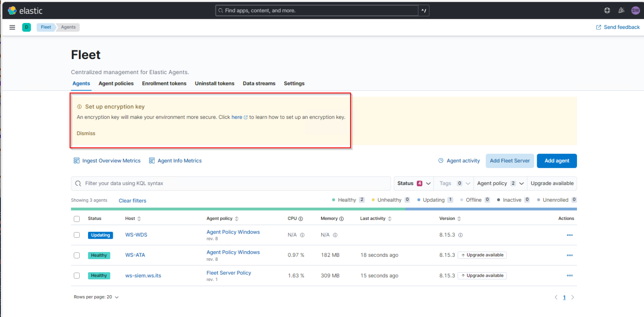Click Memory N/A info icon for WS-WDS
This screenshot has width=644, height=317.
coord(335,235)
